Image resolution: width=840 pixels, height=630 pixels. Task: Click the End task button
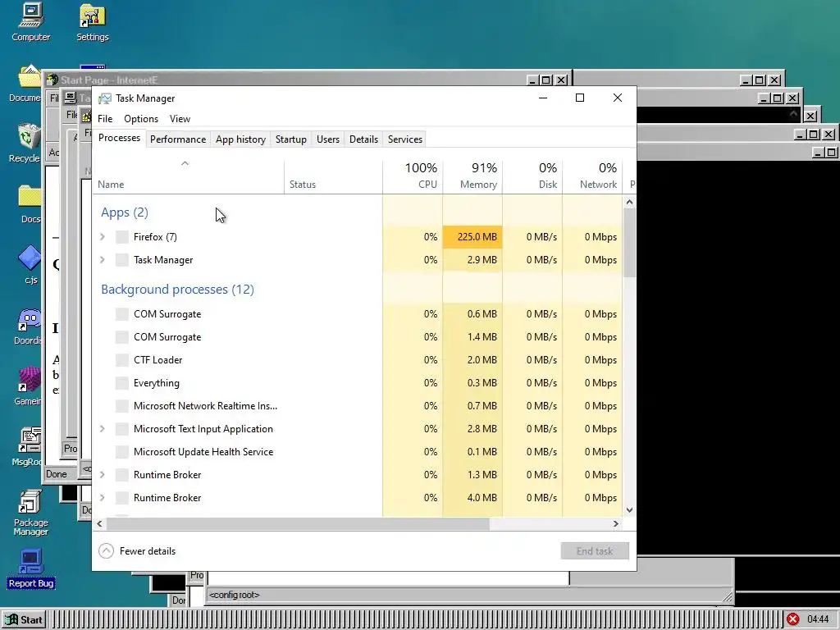[595, 550]
